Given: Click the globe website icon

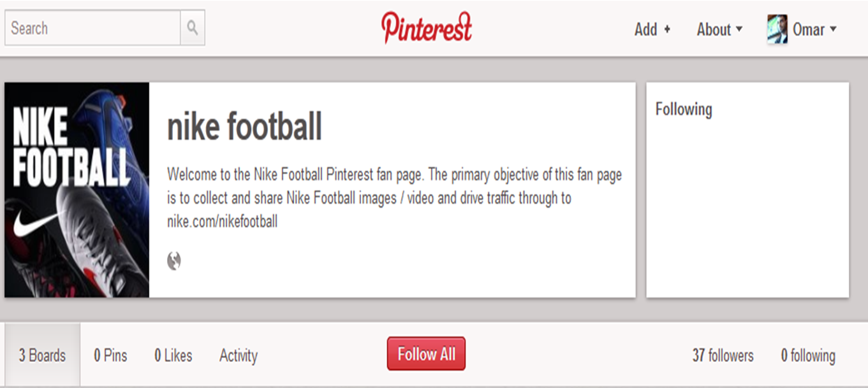Looking at the screenshot, I should pyautogui.click(x=174, y=261).
